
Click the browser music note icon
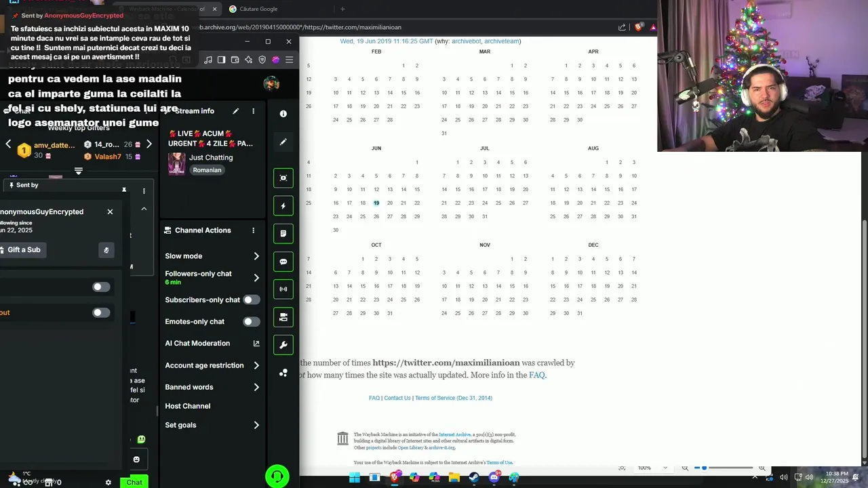[208, 60]
